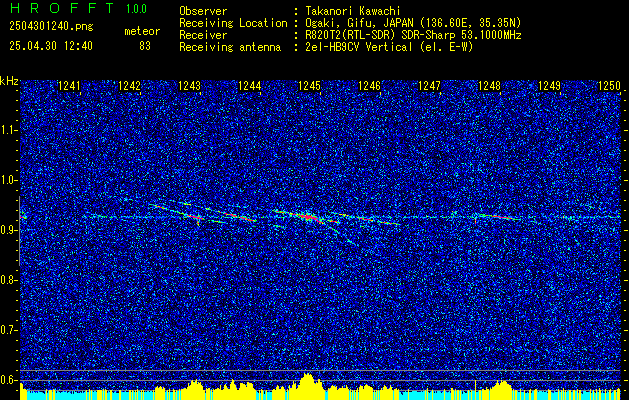Select the location text Ogaki, Gifu, JAPAN
The height and width of the screenshot is (400, 629).
coord(360,23)
